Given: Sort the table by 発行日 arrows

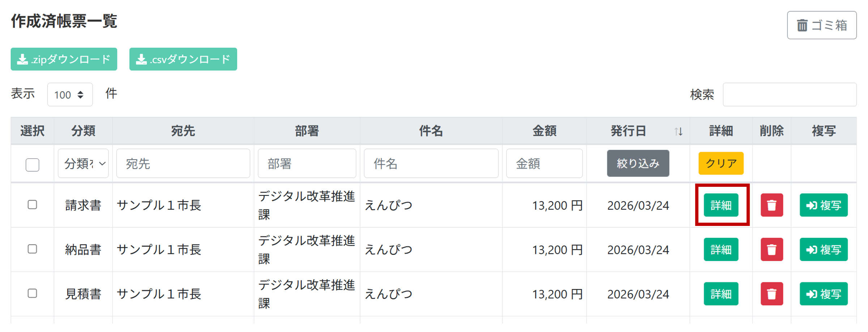Looking at the screenshot, I should (x=678, y=131).
